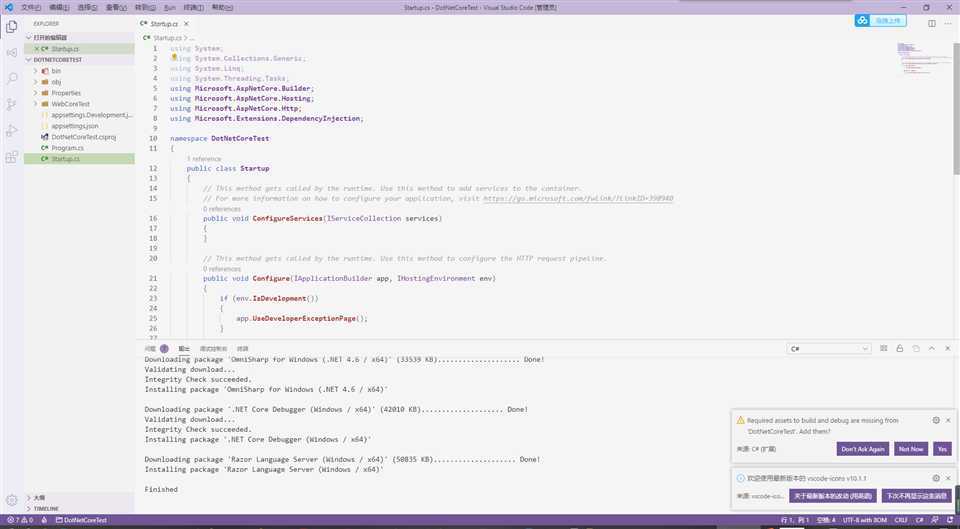This screenshot has width=960, height=529.
Task: Click the DotNetCoreTest project in status bar
Action: point(81,520)
